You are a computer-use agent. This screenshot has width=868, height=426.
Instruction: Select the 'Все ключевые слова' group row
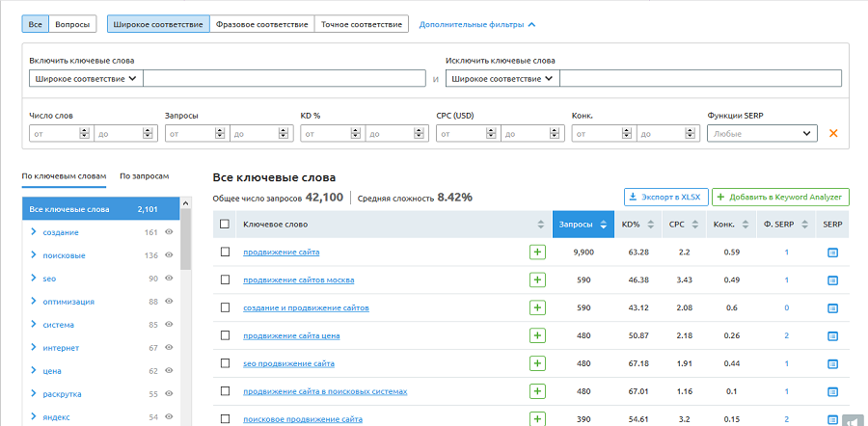coord(100,209)
